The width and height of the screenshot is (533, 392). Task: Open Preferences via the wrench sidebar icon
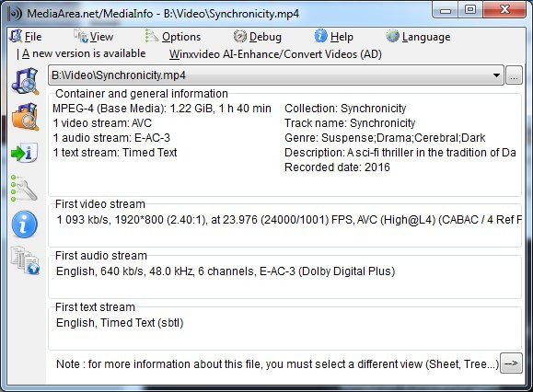[24, 189]
